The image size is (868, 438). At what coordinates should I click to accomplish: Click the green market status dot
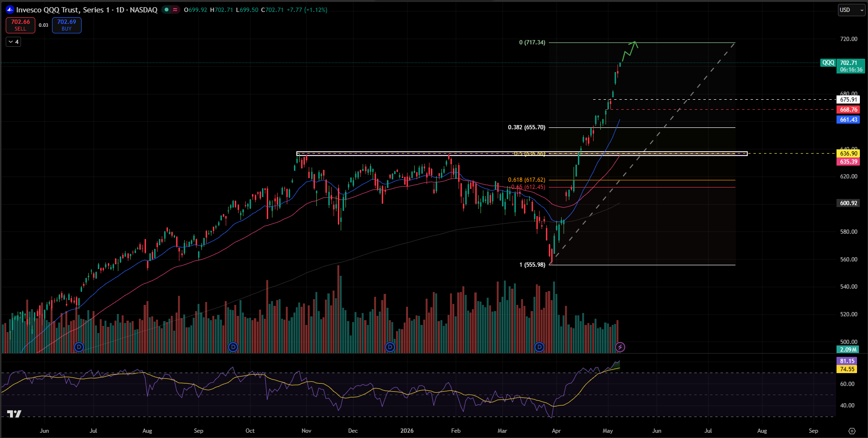click(x=166, y=10)
